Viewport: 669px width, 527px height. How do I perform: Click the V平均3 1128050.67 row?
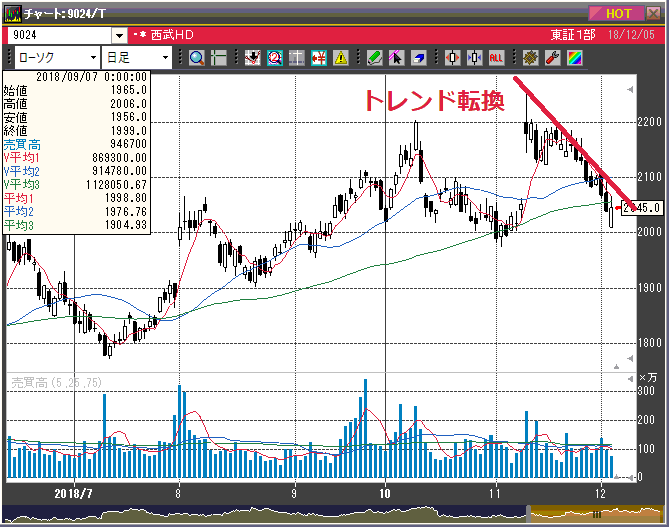[x=76, y=185]
